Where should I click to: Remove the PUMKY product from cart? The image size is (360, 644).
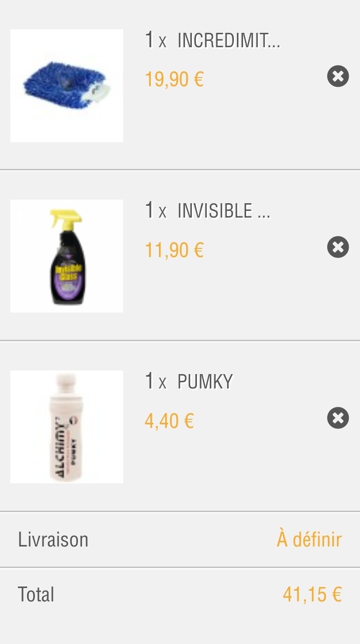338,418
